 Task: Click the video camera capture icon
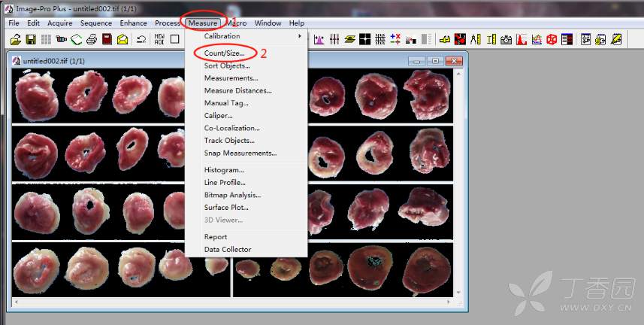62,39
